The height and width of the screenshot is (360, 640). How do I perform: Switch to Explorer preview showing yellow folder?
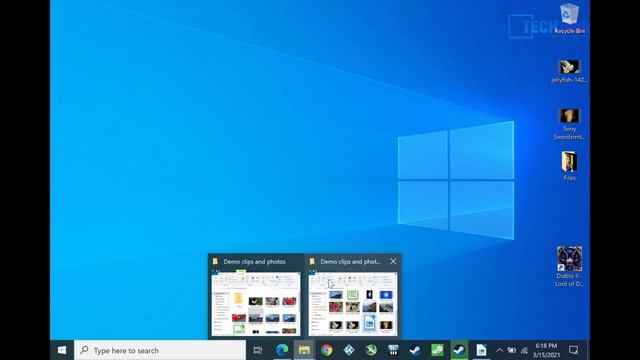(x=256, y=304)
